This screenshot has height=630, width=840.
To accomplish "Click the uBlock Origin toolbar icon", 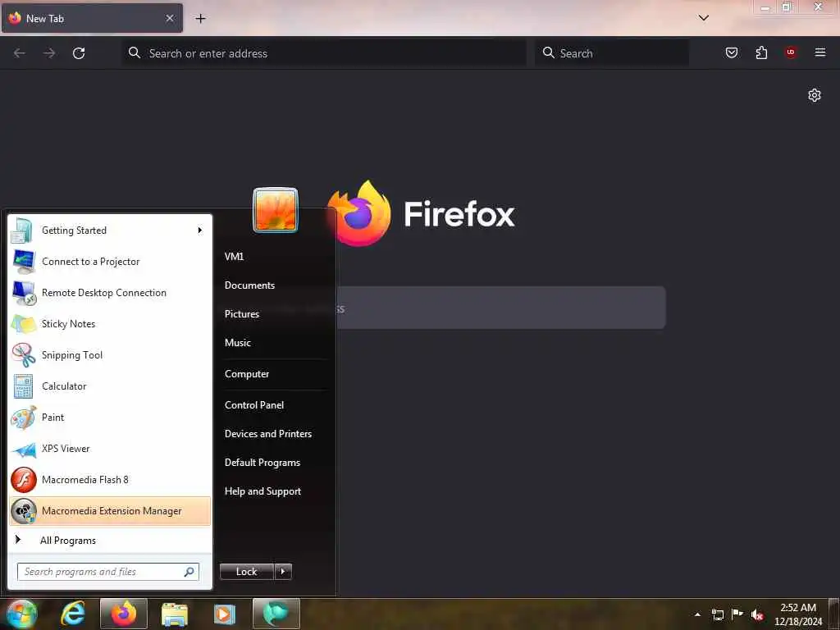I will click(791, 52).
